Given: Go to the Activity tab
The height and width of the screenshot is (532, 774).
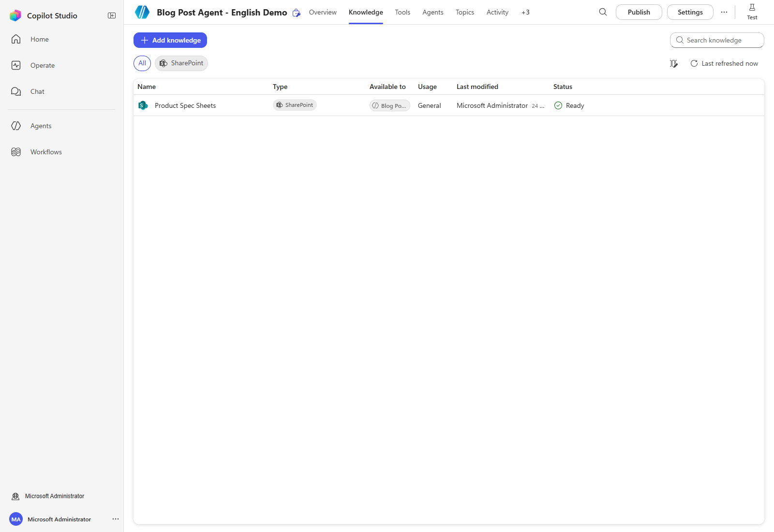Looking at the screenshot, I should point(497,12).
